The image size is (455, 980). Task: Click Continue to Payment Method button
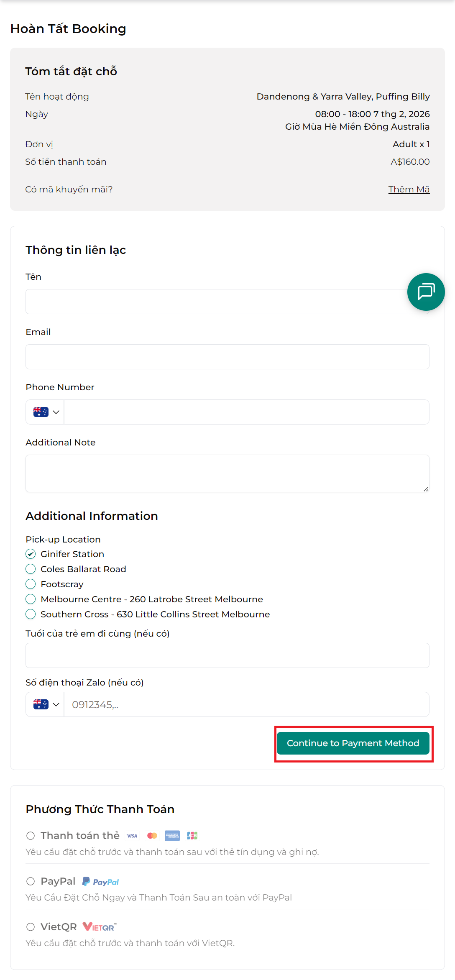(x=353, y=743)
